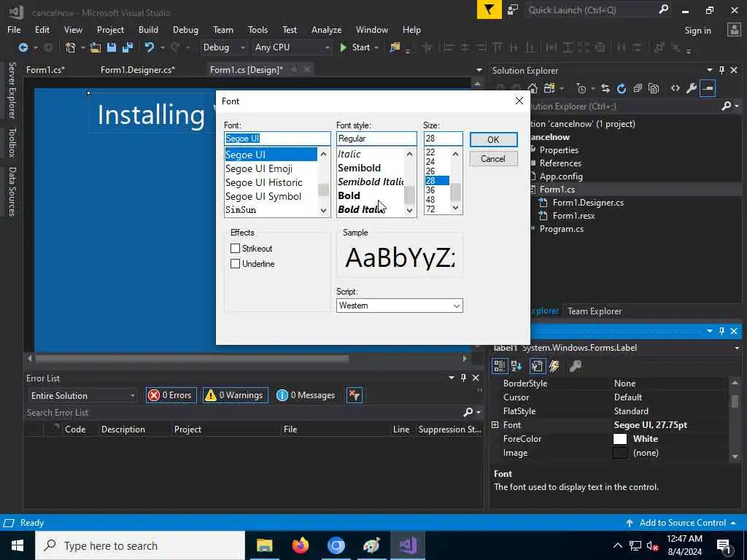Click Sign in at the top right

point(697,31)
